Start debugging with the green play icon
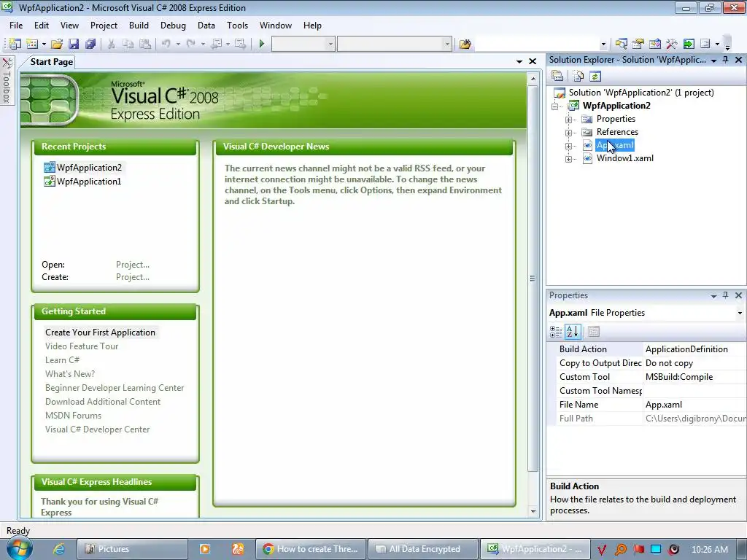Screen dimensions: 747x560 coord(262,44)
